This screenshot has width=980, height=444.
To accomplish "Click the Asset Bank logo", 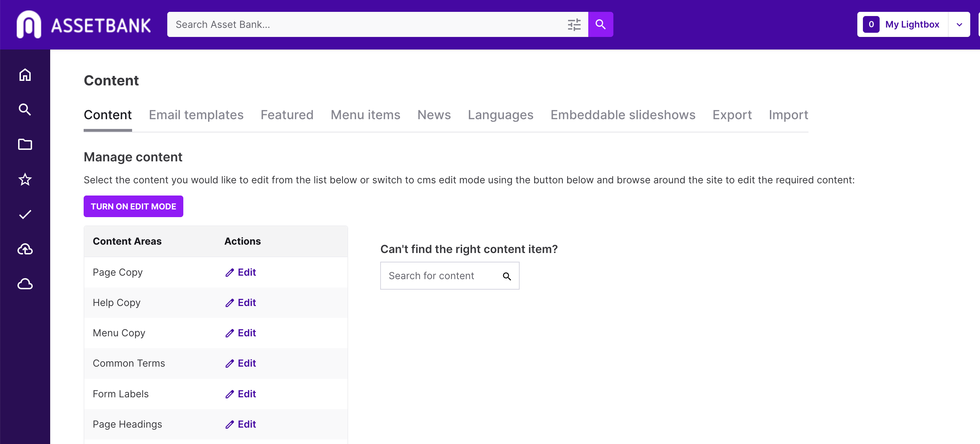I will point(84,25).
